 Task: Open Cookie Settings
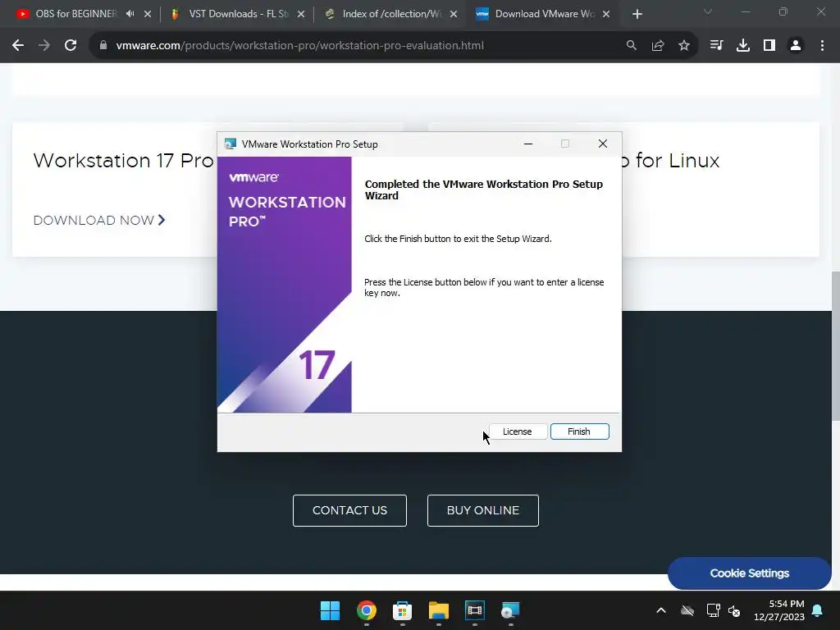(x=750, y=573)
